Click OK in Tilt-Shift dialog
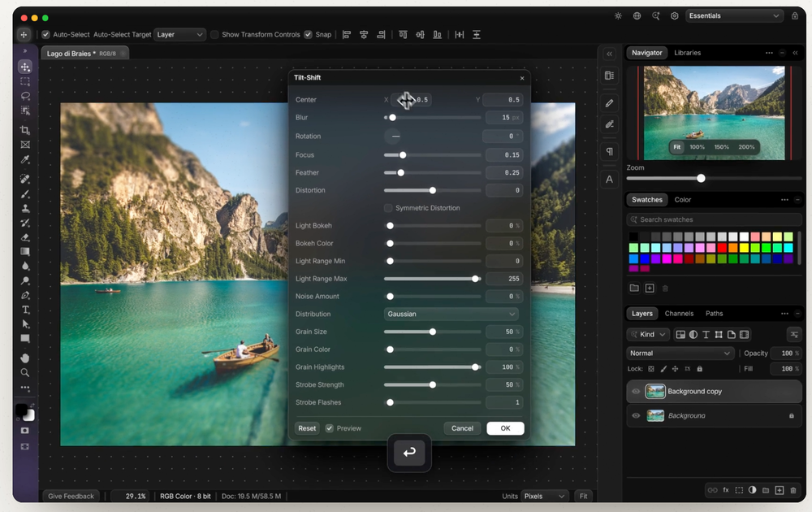 click(x=505, y=428)
